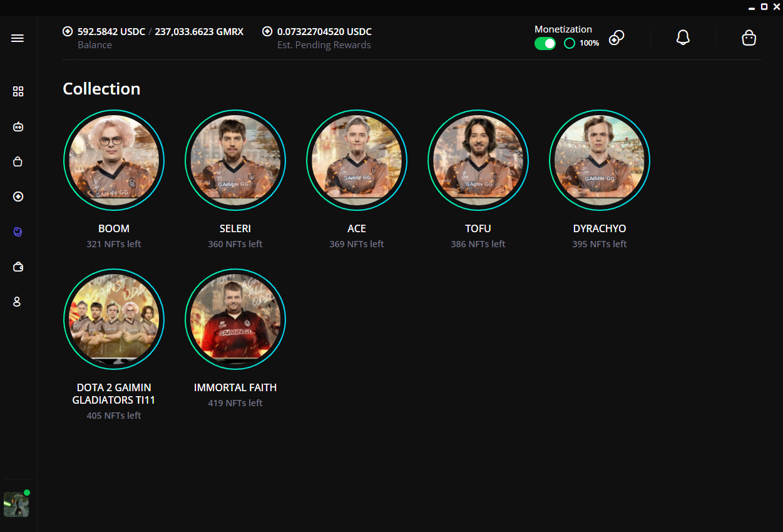The height and width of the screenshot is (532, 783).
Task: Open the shopping bag sidebar icon
Action: click(x=18, y=161)
